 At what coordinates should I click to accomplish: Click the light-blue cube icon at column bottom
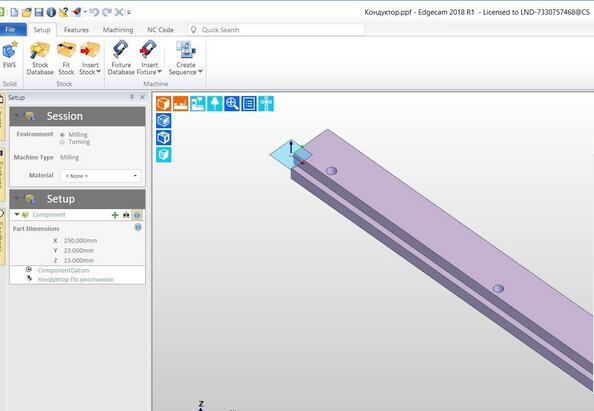(164, 155)
